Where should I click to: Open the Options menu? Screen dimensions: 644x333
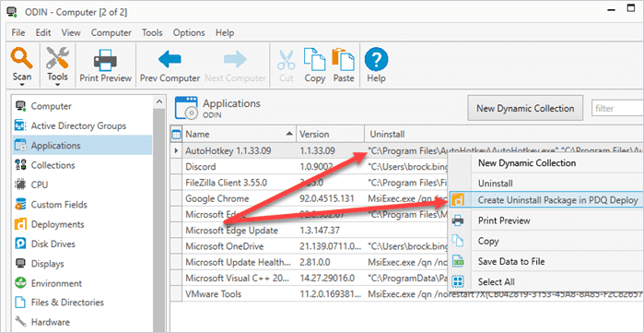(x=189, y=33)
